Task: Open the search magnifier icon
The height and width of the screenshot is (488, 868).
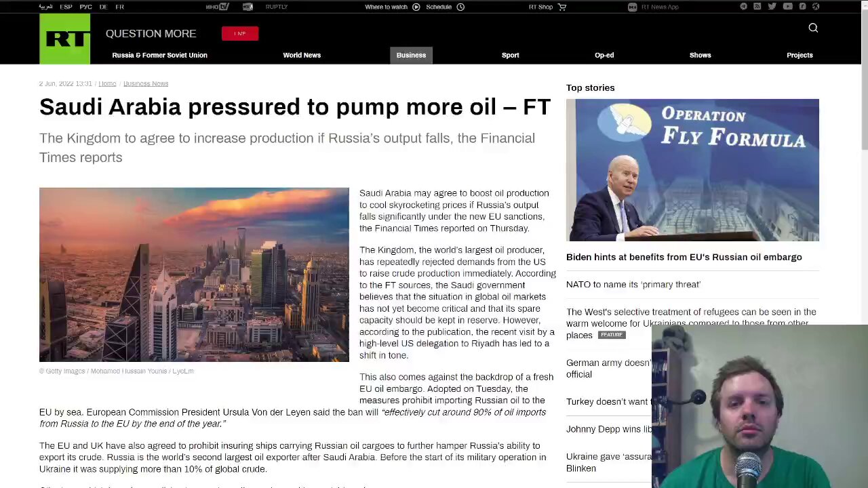Action: (813, 28)
